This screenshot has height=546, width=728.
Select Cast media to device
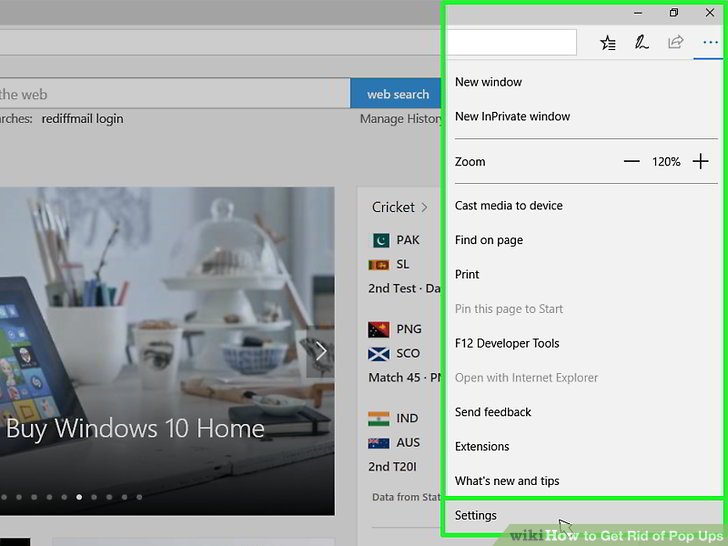(x=509, y=206)
